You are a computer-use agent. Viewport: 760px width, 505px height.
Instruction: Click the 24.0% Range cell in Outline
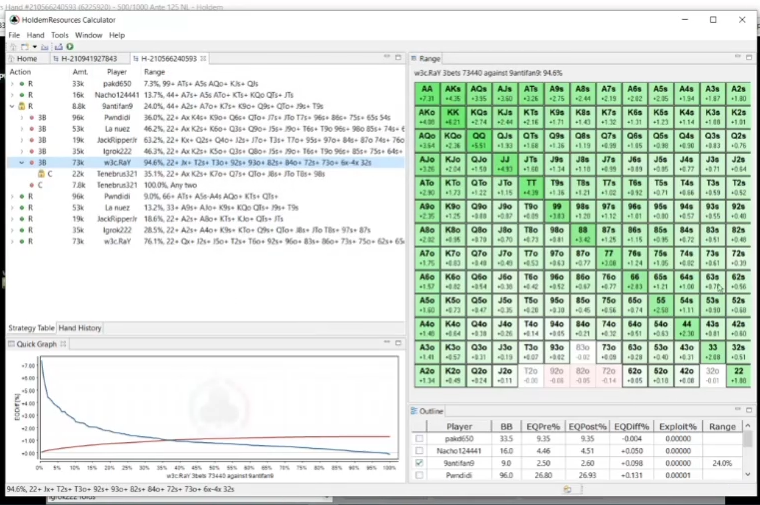point(722,463)
